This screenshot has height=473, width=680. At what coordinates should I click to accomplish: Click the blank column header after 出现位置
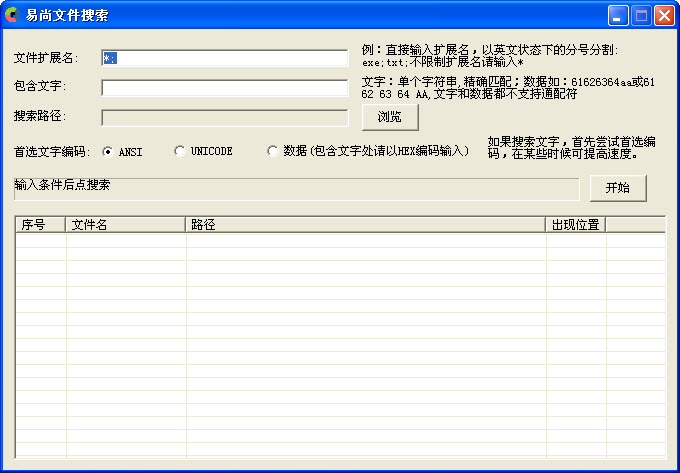pos(635,225)
